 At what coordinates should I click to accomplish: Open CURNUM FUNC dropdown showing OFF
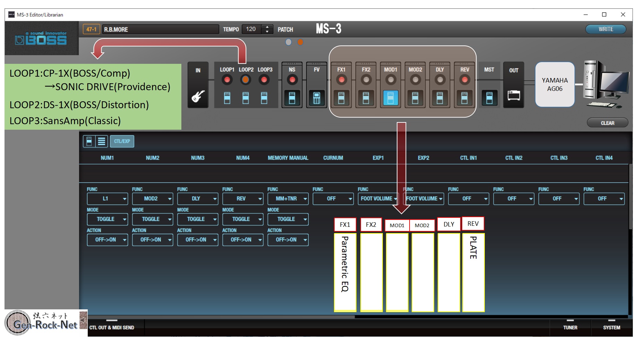click(x=333, y=199)
